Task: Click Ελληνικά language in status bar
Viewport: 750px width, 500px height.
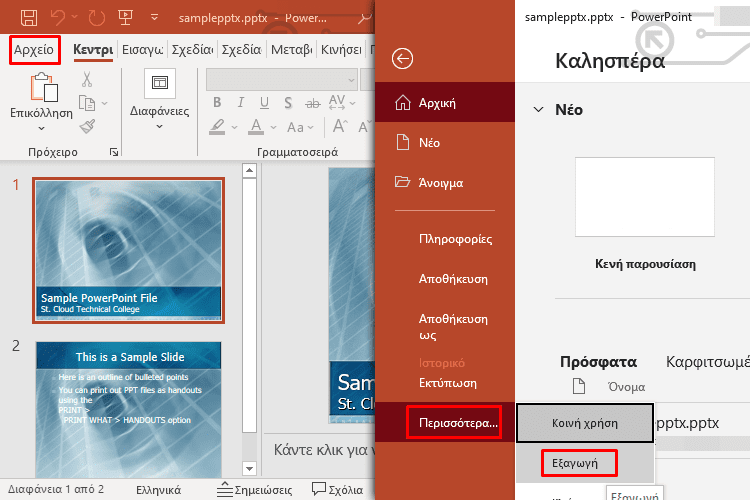Action: [158, 490]
